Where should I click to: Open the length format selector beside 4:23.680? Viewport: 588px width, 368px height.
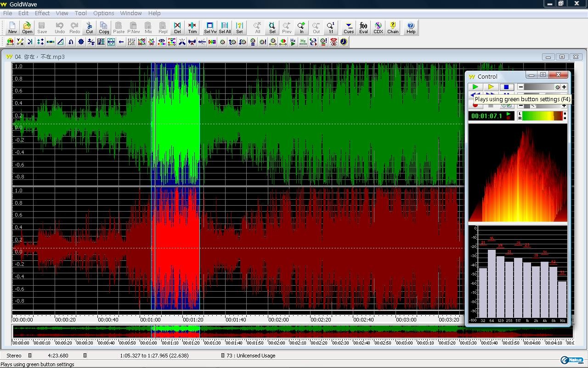click(85, 356)
